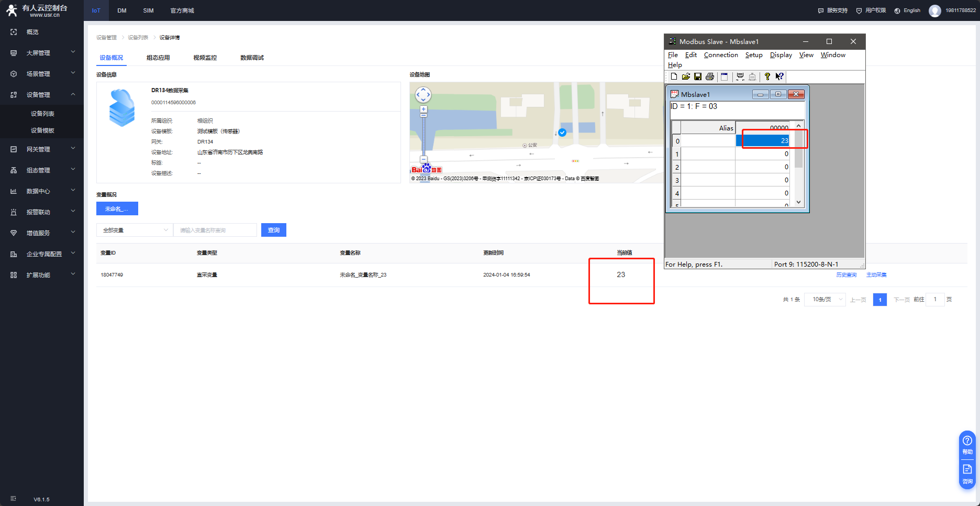Click the blue device location marker on map
The height and width of the screenshot is (506, 980).
pyautogui.click(x=562, y=133)
